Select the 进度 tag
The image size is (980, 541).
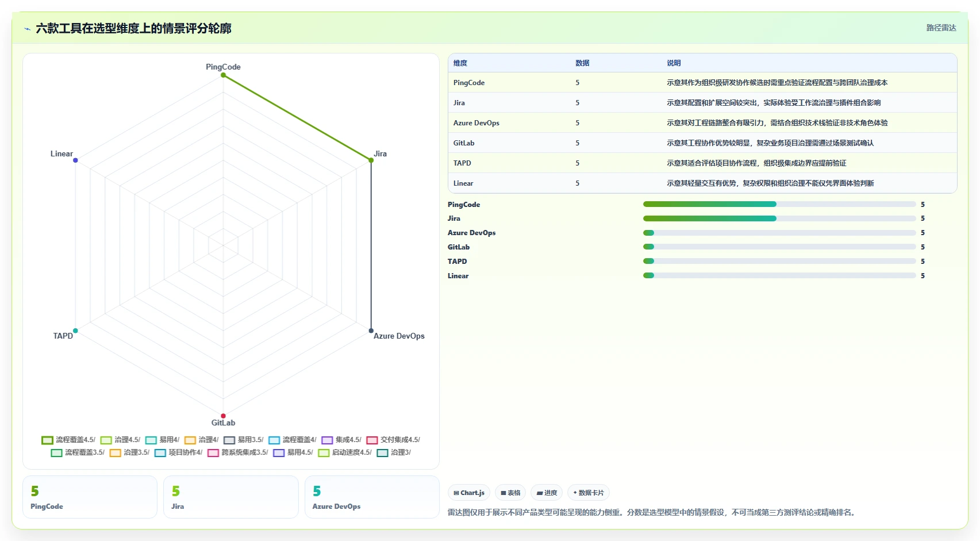click(x=547, y=493)
